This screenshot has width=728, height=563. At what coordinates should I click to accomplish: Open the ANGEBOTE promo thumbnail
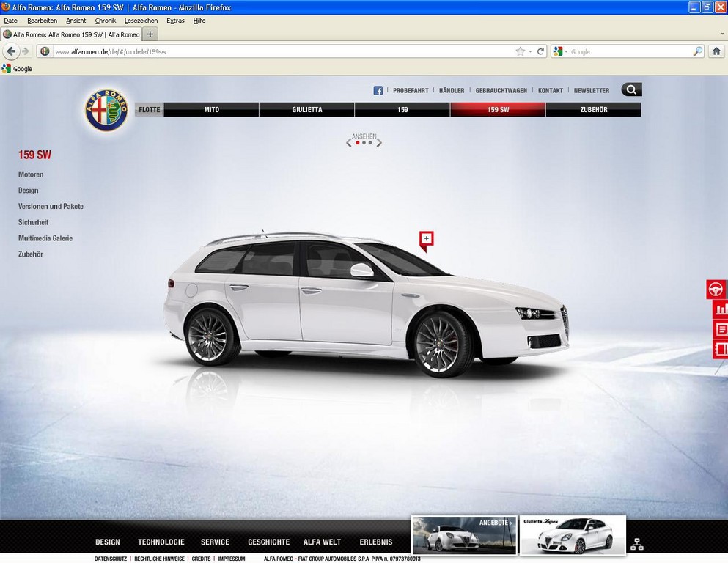[464, 535]
